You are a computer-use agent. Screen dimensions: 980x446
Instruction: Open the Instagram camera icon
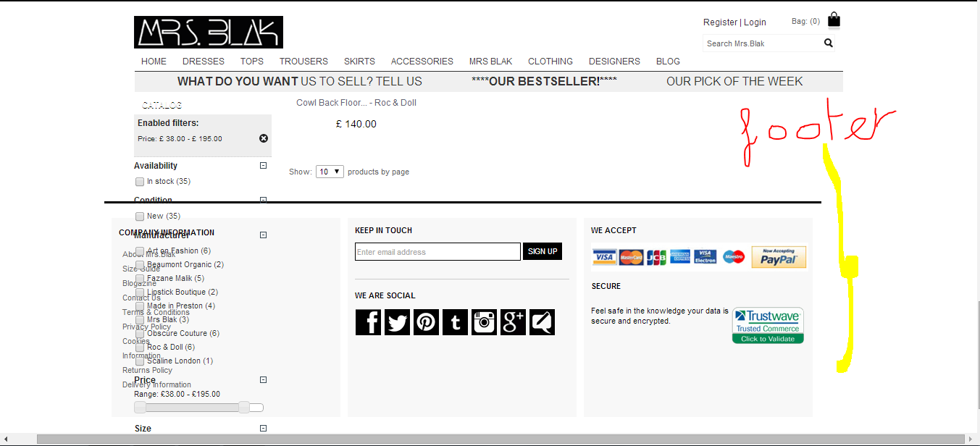[484, 322]
